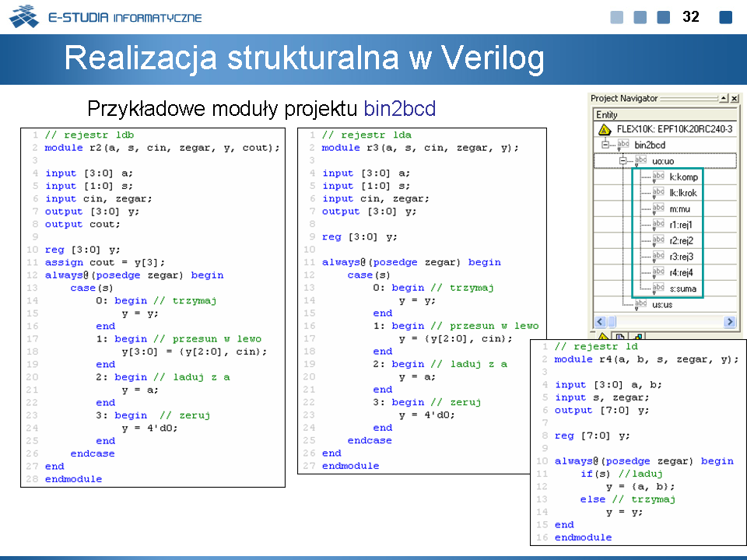Click the abc icon of r4:rej4

click(x=658, y=272)
